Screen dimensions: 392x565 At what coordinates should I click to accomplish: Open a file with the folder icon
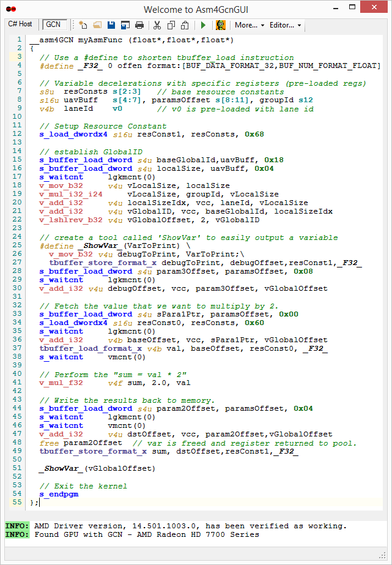[97, 25]
